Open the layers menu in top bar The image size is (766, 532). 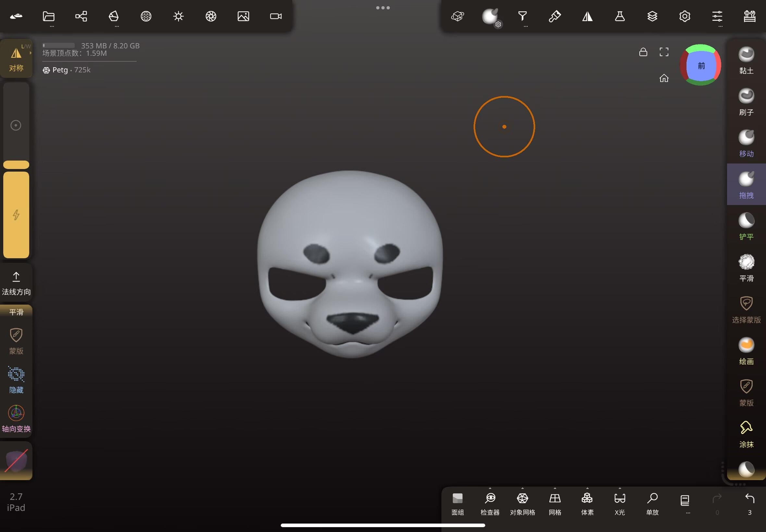(652, 16)
